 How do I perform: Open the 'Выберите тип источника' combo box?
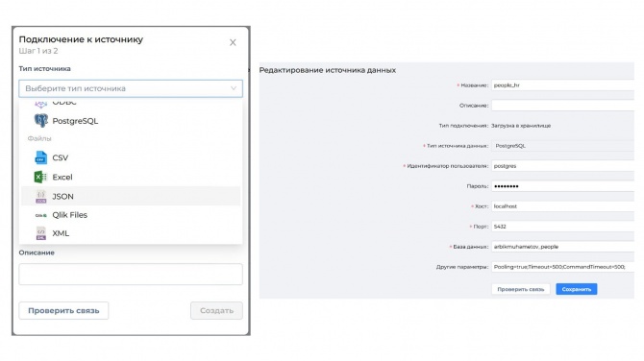coord(131,88)
